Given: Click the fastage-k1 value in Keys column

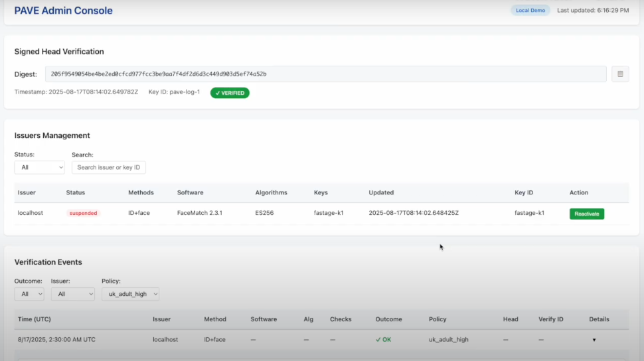Looking at the screenshot, I should [329, 213].
